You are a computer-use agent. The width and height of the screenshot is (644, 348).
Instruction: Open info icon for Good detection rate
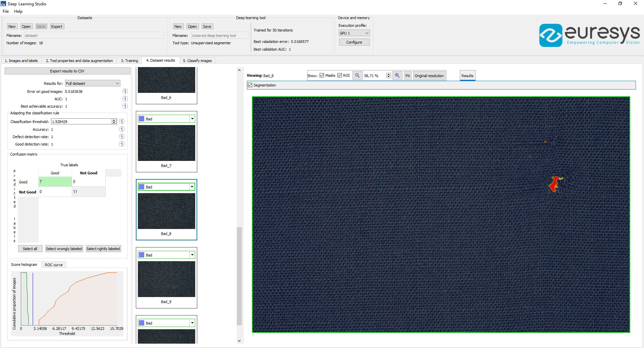coord(122,144)
